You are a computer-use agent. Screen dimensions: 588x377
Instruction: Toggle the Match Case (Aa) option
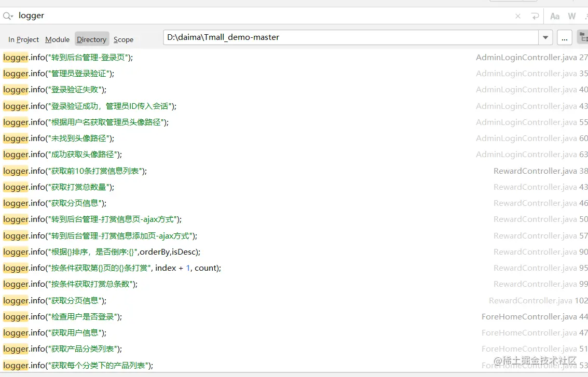[554, 16]
